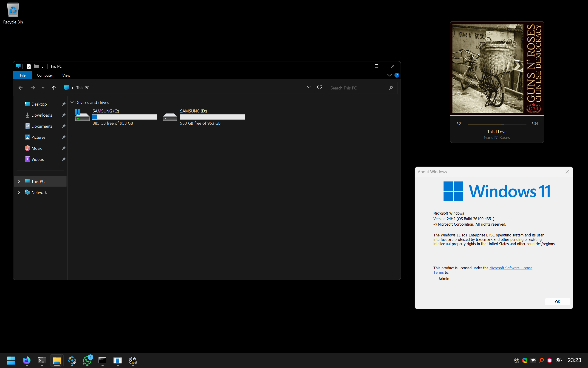The height and width of the screenshot is (368, 588).
Task: Seek on the music player progress bar
Action: pos(497,124)
